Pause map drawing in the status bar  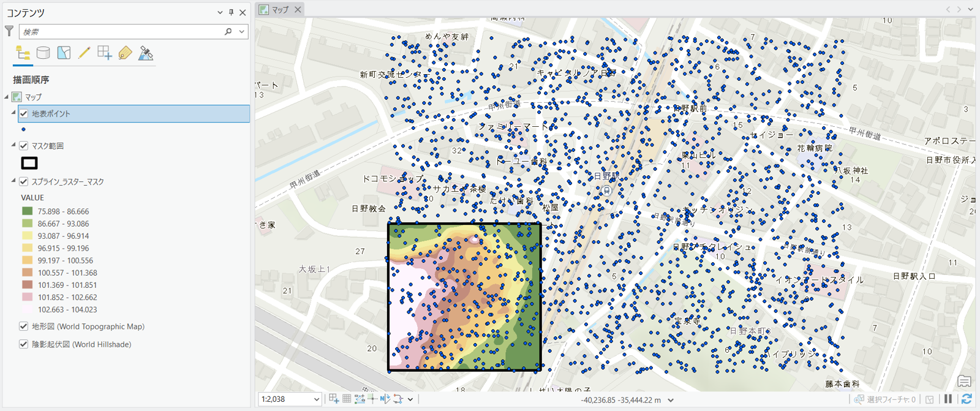[948, 399]
